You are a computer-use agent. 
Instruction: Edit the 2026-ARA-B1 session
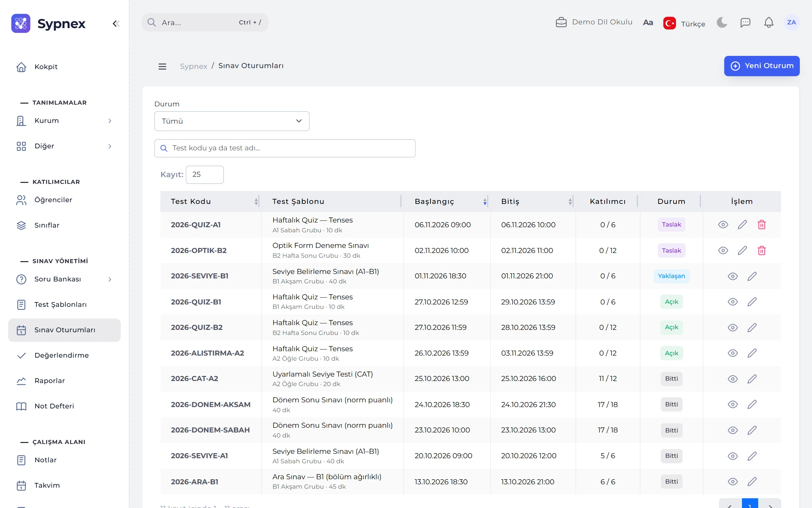[x=752, y=482]
